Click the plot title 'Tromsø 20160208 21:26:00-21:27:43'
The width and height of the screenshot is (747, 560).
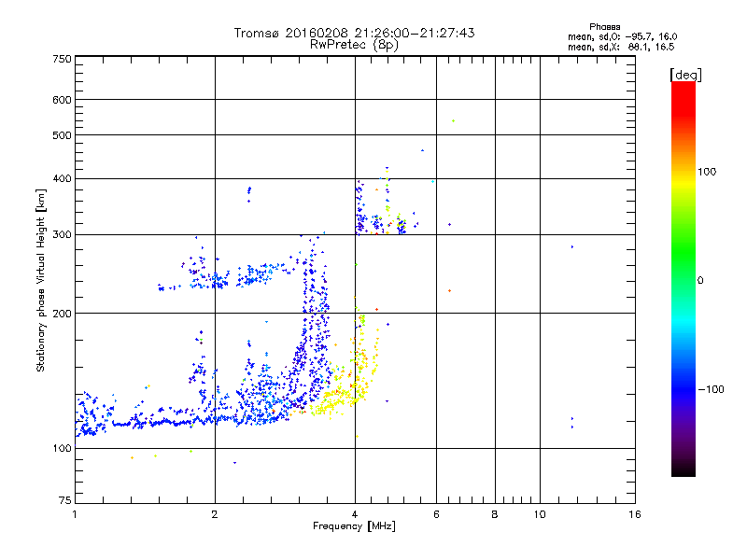click(354, 33)
